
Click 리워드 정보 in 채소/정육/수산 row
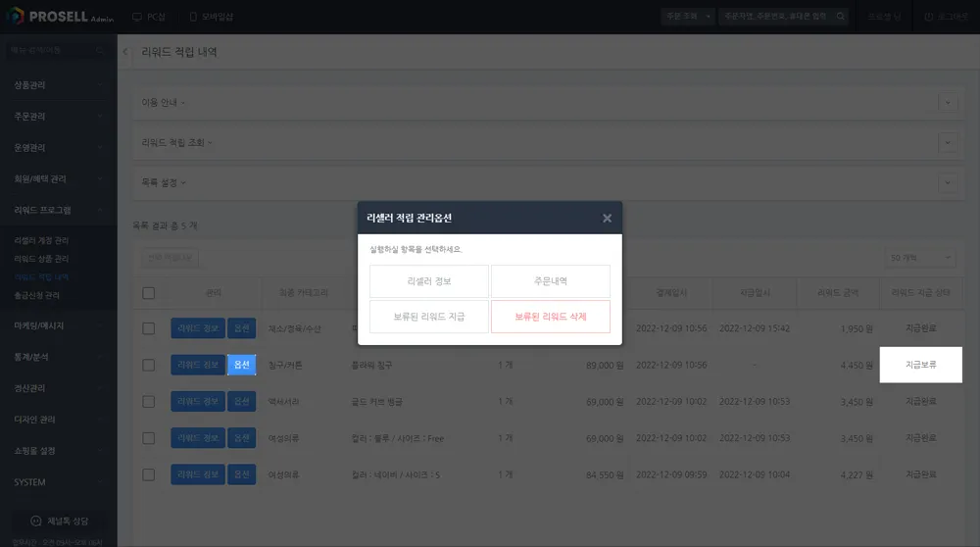[198, 328]
